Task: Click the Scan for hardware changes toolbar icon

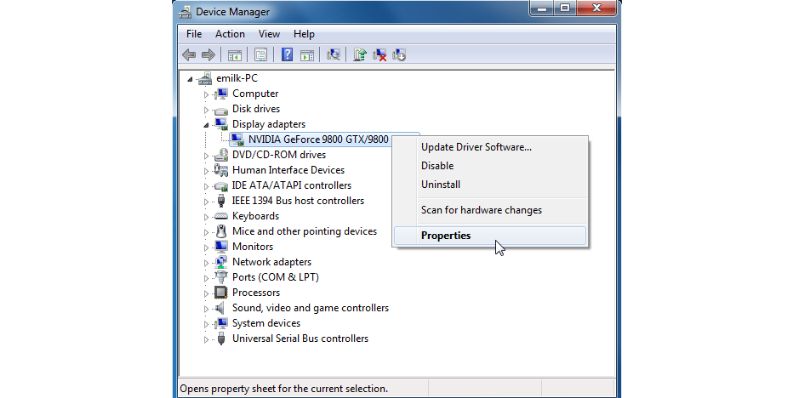Action: coord(333,54)
